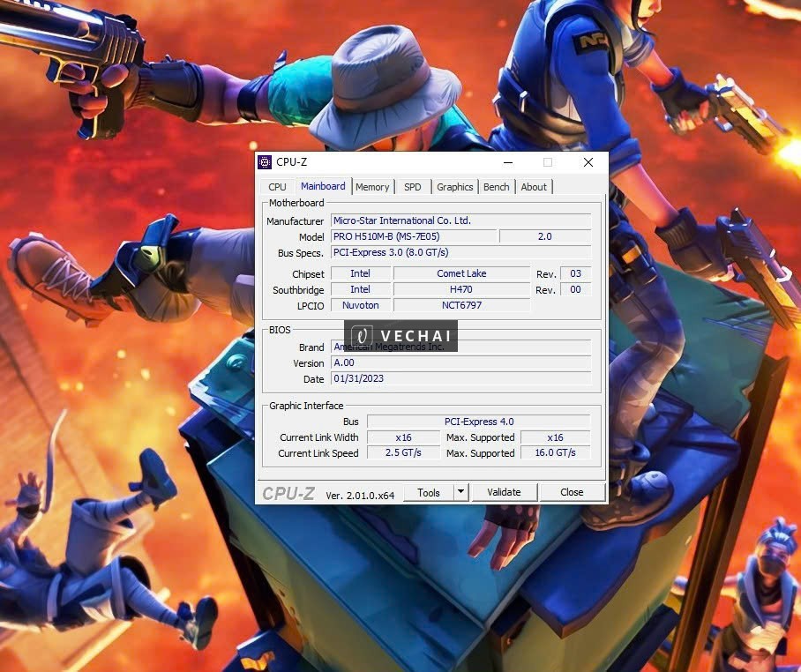Select the Manufacturer field showing Micro-Star International
801x672 pixels.
coord(460,220)
